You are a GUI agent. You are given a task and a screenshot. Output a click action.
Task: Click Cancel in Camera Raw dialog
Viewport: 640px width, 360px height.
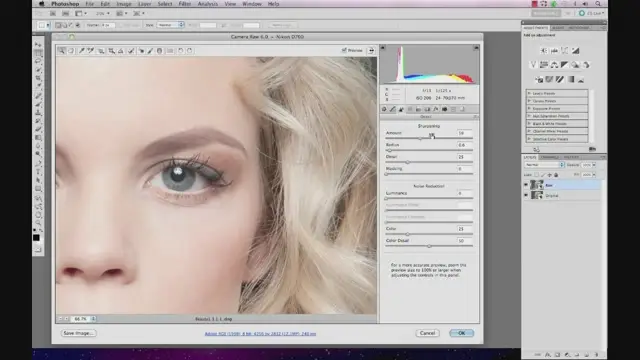(427, 333)
